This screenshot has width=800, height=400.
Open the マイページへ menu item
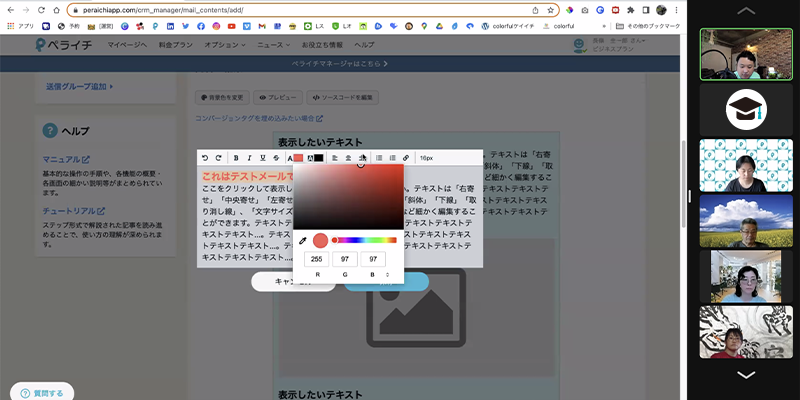coord(127,46)
